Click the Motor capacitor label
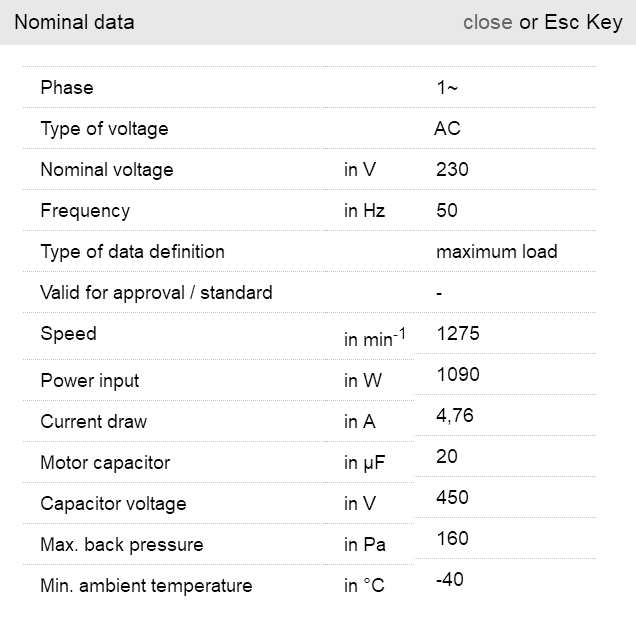This screenshot has width=636, height=619. 105,463
